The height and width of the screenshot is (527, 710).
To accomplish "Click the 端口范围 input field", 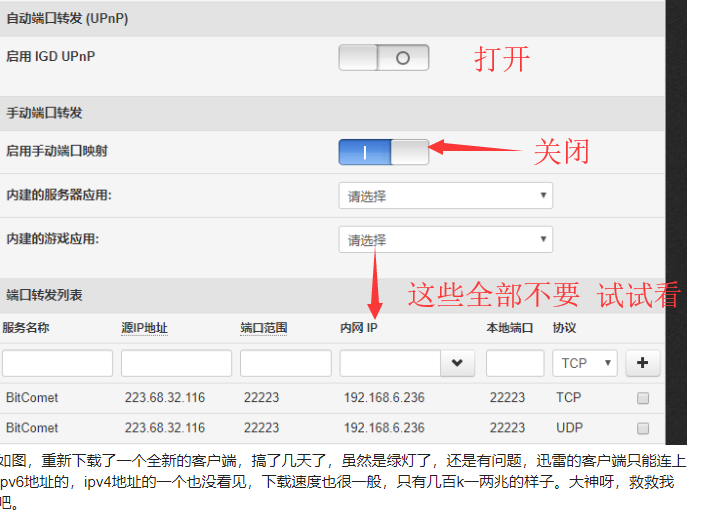I will pos(285,363).
